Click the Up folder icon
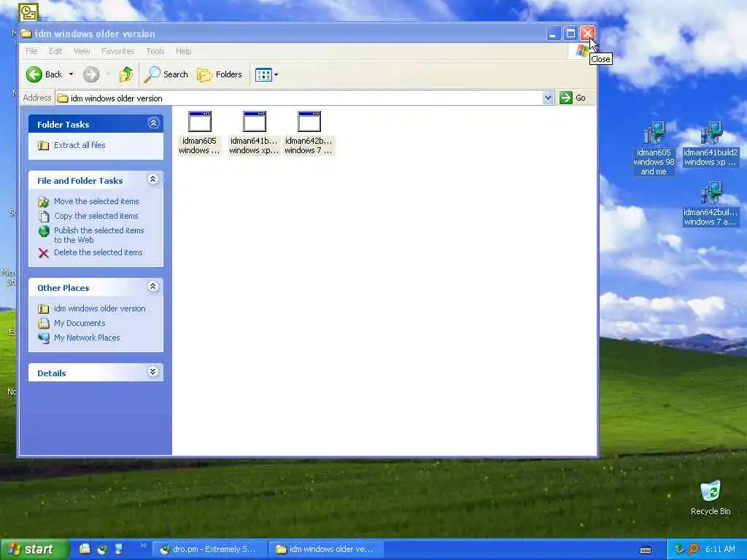The height and width of the screenshot is (560, 747). (x=126, y=74)
